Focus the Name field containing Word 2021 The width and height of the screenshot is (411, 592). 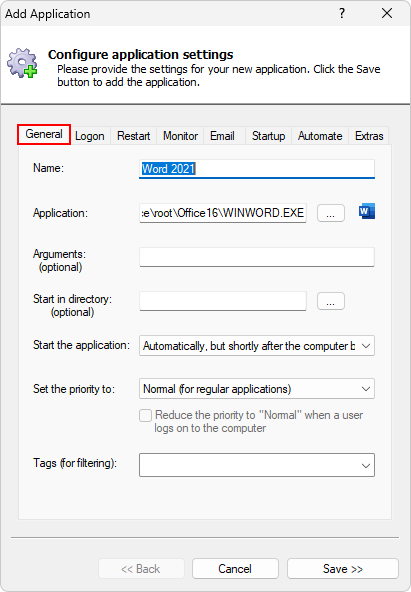[257, 168]
